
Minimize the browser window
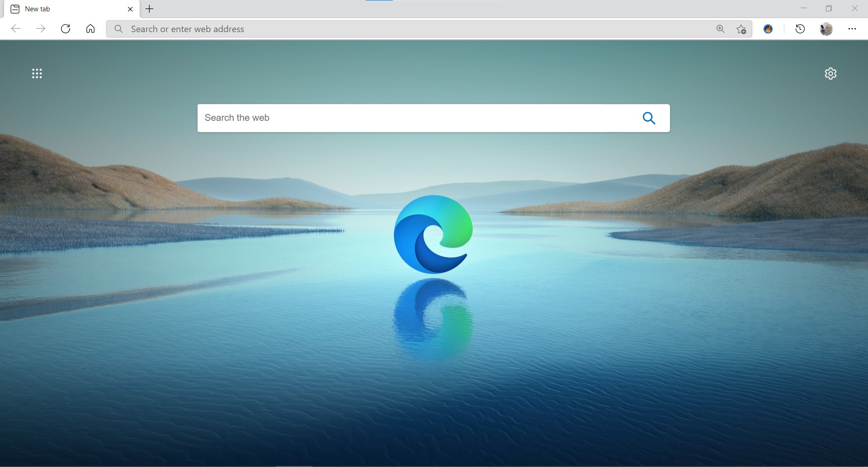803,9
